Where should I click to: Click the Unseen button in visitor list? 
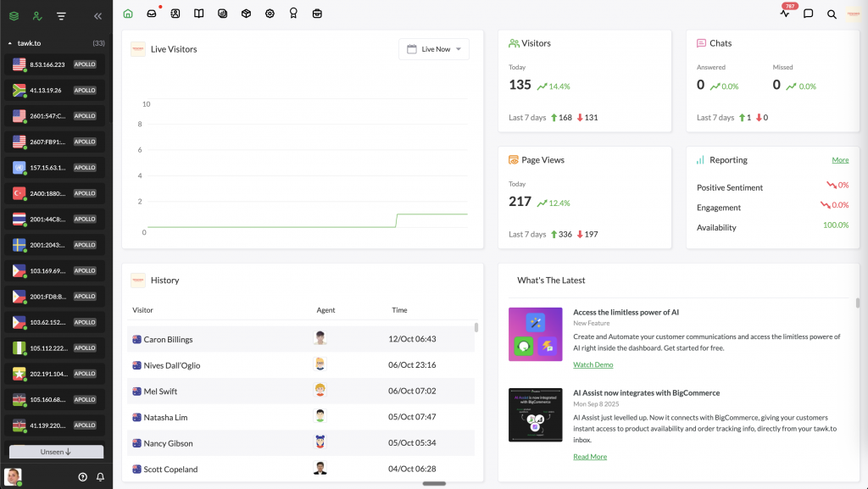coord(56,452)
